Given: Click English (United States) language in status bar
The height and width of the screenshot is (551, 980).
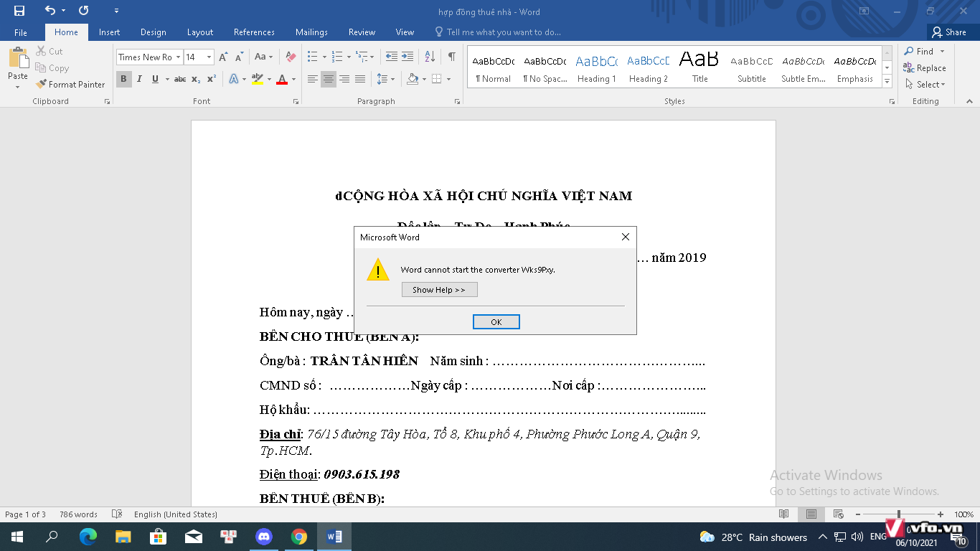Looking at the screenshot, I should tap(175, 514).
